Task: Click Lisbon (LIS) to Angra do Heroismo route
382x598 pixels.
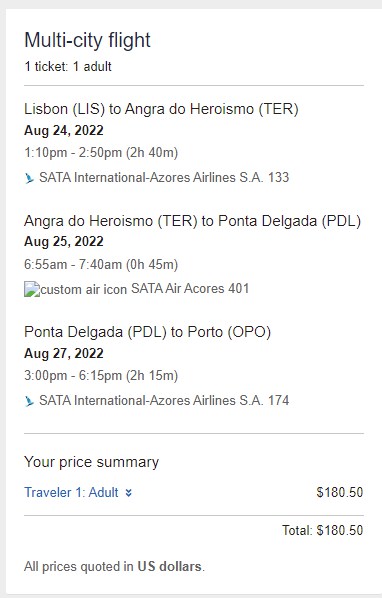Action: tap(161, 109)
